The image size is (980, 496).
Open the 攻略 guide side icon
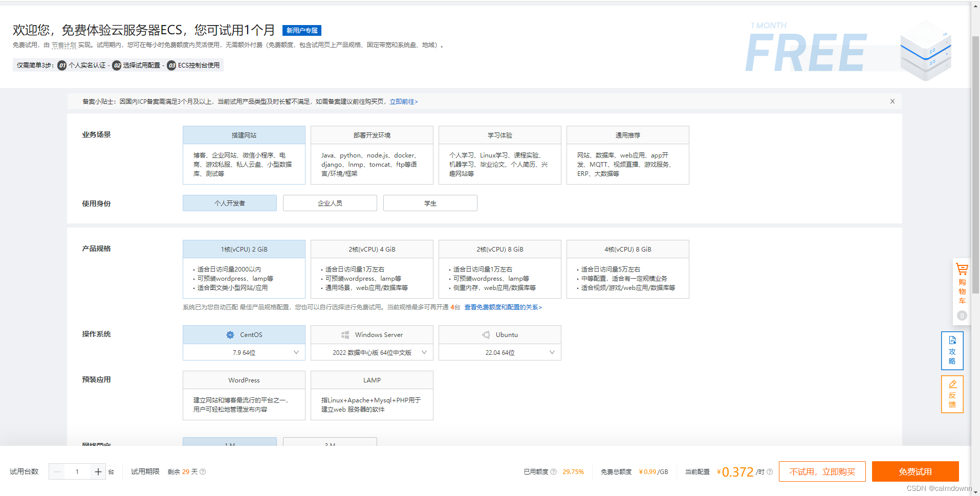[x=952, y=351]
